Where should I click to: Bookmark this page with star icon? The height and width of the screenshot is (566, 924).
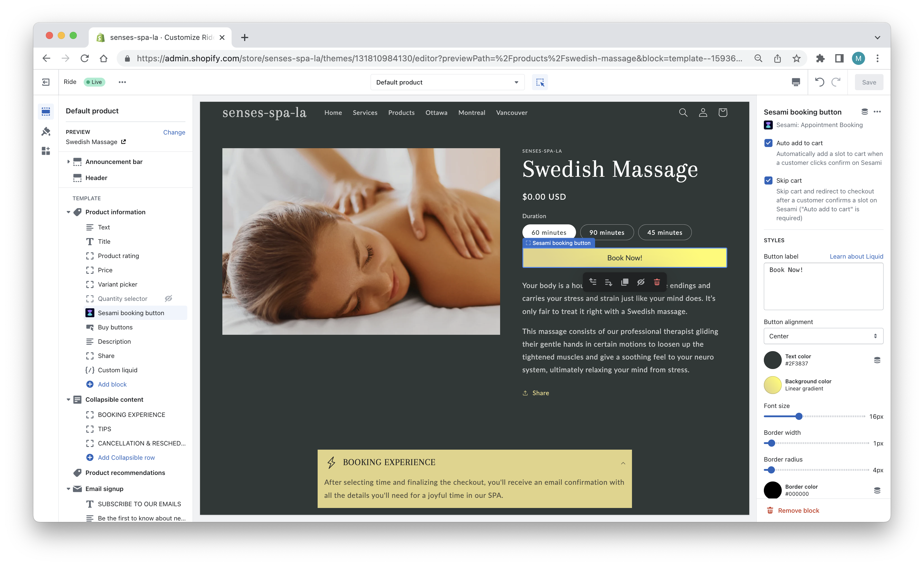point(797,58)
